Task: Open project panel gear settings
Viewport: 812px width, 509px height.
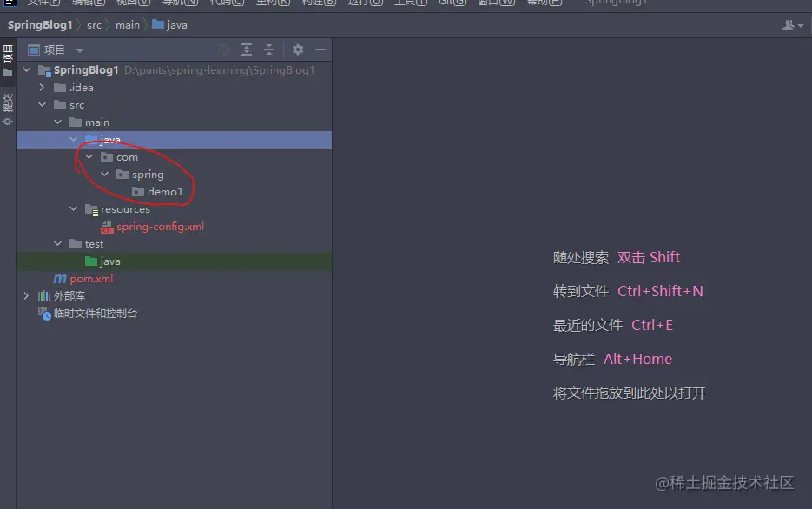Action: 298,50
